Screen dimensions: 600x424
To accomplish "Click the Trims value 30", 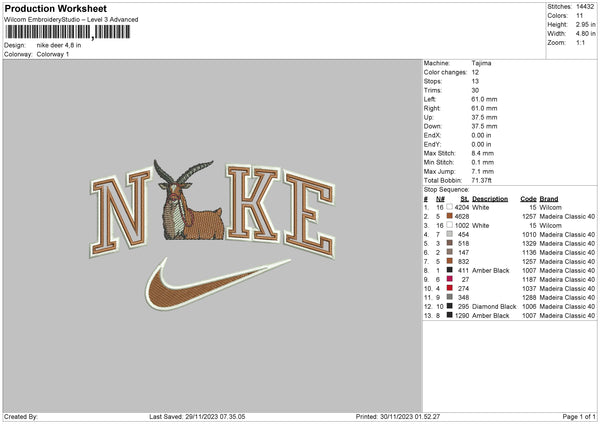I will click(475, 90).
